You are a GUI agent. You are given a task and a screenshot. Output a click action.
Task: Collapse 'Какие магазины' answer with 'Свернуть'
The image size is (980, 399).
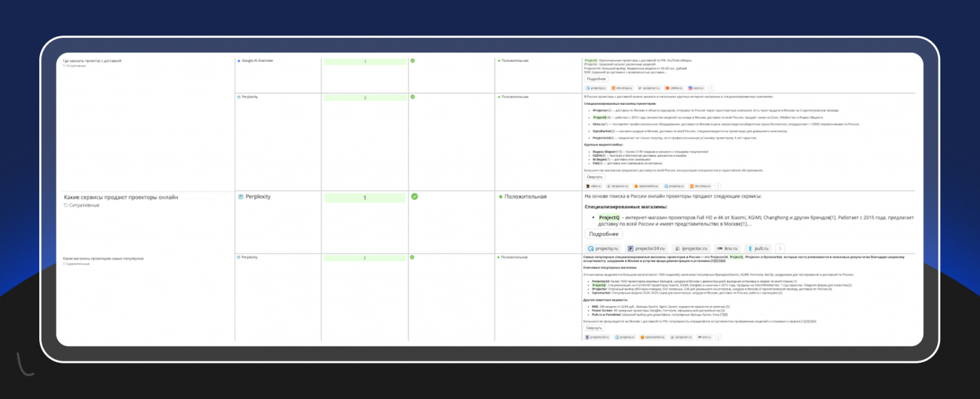594,328
